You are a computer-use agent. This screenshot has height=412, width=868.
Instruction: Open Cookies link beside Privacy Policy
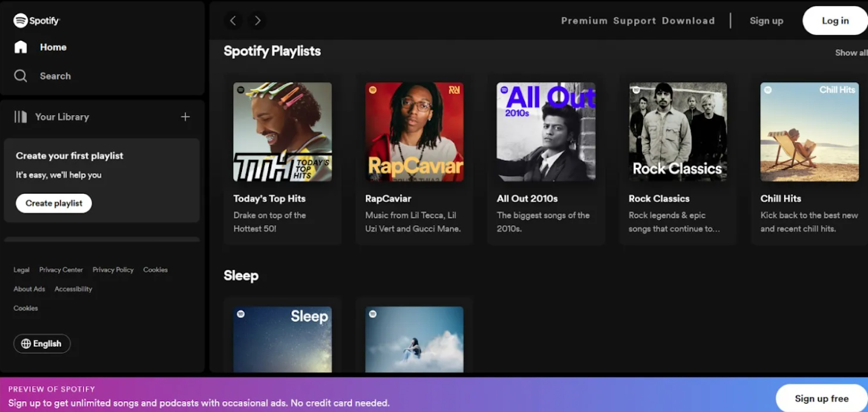156,270
